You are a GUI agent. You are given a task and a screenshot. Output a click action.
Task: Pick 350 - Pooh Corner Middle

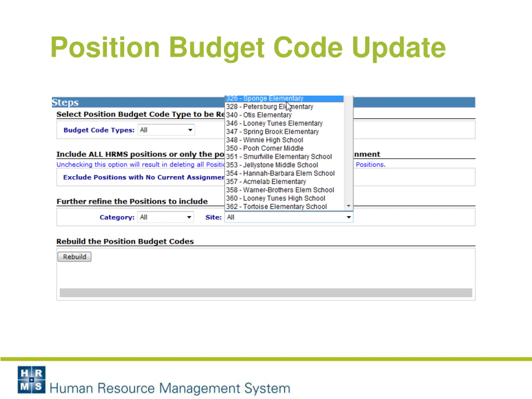coord(284,148)
